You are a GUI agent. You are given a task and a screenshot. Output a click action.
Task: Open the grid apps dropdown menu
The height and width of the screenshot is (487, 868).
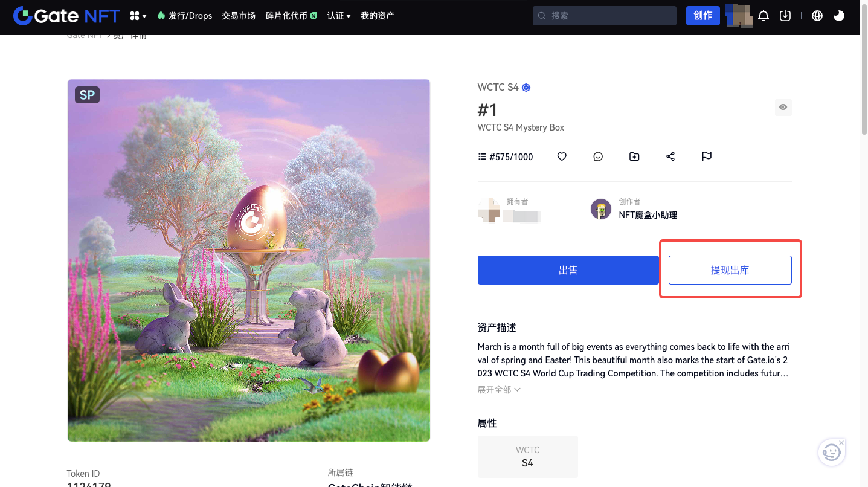[138, 16]
